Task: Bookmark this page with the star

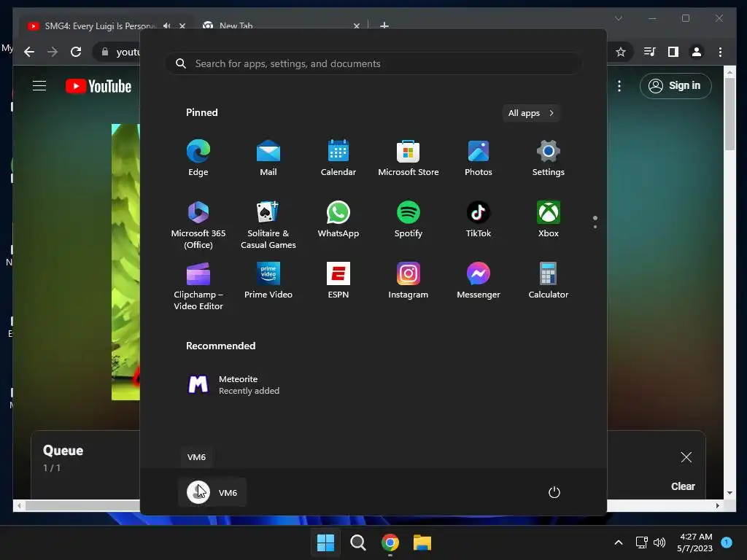Action: [620, 52]
